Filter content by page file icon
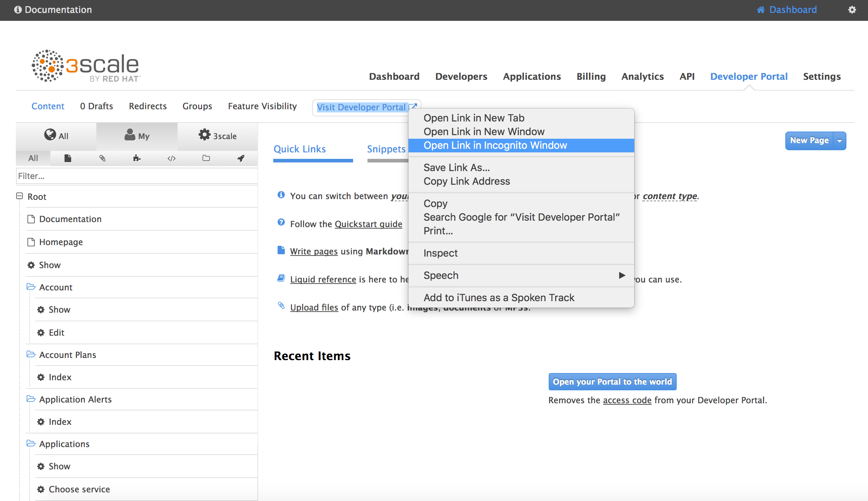 coord(68,158)
